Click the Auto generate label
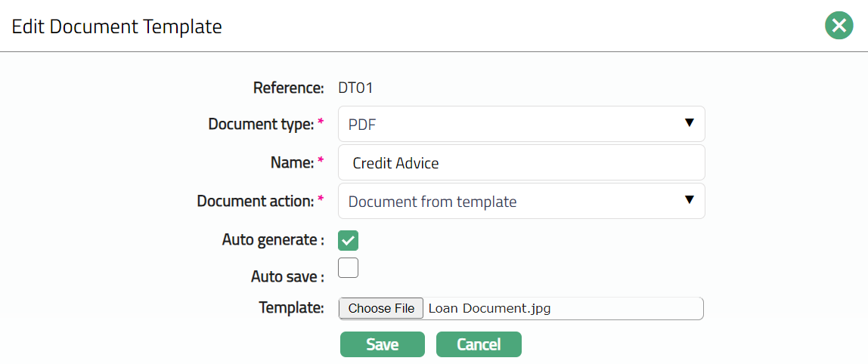This screenshot has width=868, height=364. 272,240
